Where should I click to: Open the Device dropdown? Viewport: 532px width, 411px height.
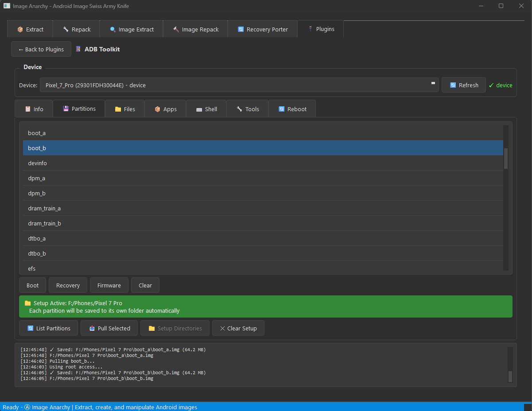coord(239,85)
